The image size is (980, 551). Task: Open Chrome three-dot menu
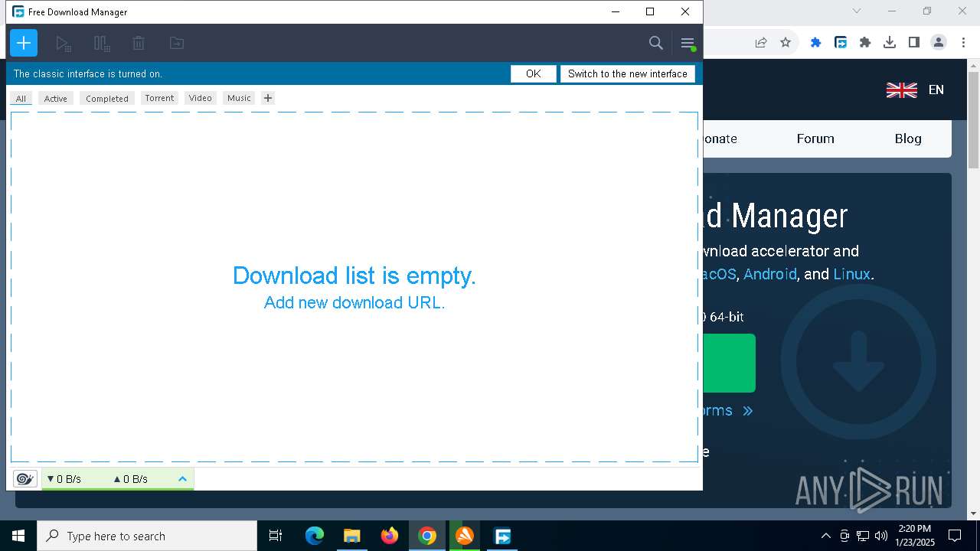(x=963, y=43)
